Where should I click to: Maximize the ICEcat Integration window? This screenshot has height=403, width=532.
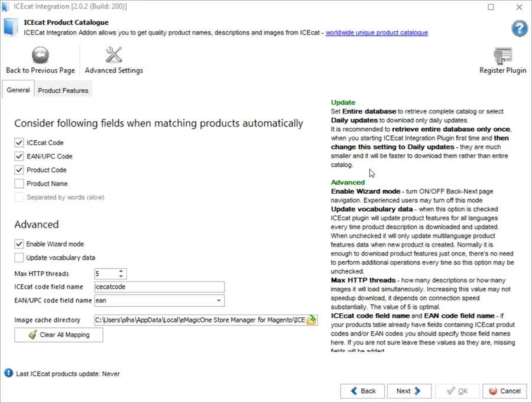pos(491,6)
